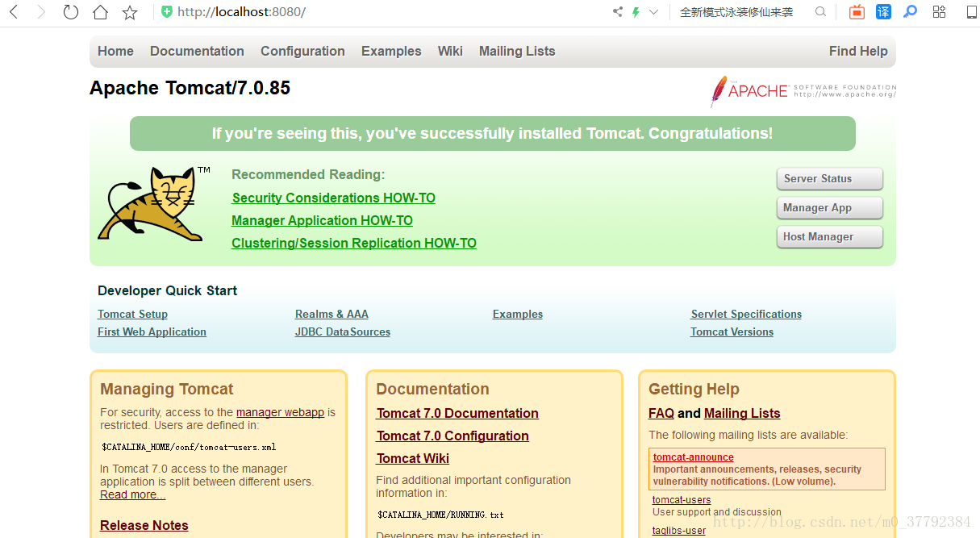
Task: Open Tomcat 7.0 Configuration link
Action: pos(452,436)
